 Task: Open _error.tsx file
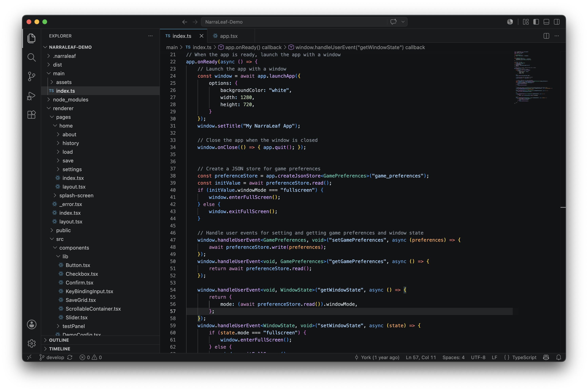pos(100,204)
